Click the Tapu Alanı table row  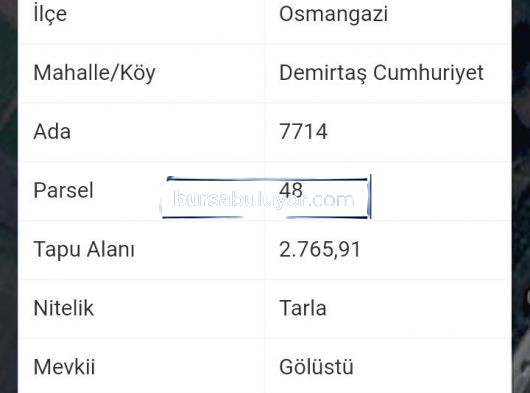[x=265, y=250]
